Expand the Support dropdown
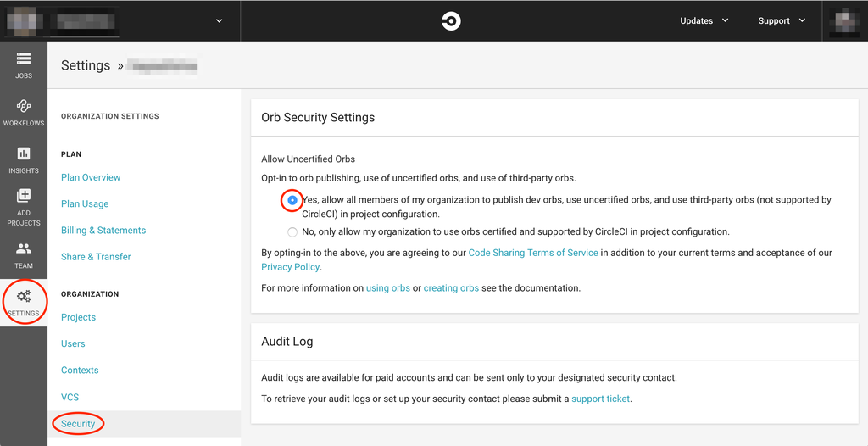The height and width of the screenshot is (446, 868). click(x=782, y=21)
